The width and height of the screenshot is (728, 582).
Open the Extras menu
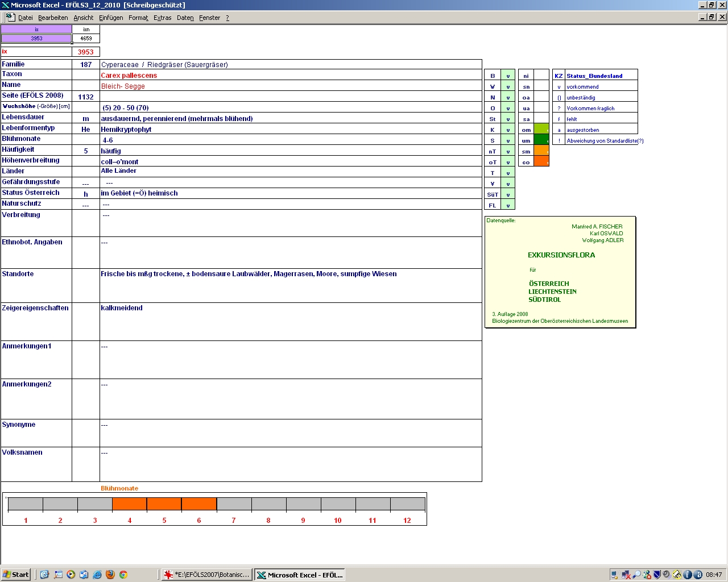[162, 18]
